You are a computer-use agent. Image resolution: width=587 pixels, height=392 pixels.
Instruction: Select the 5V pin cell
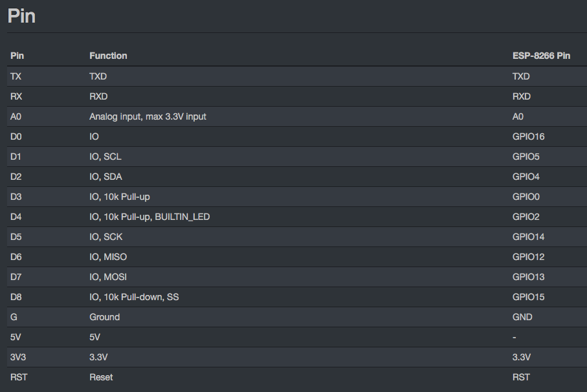pyautogui.click(x=16, y=337)
